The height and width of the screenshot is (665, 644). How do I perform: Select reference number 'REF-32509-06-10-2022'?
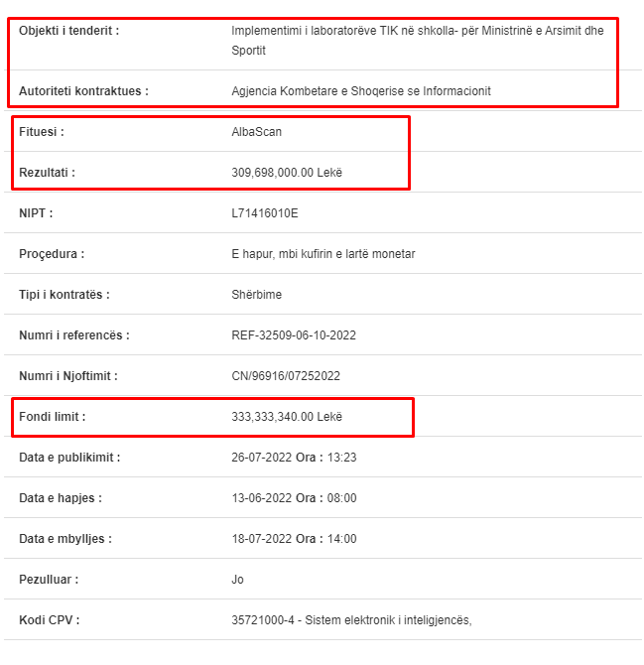point(294,335)
